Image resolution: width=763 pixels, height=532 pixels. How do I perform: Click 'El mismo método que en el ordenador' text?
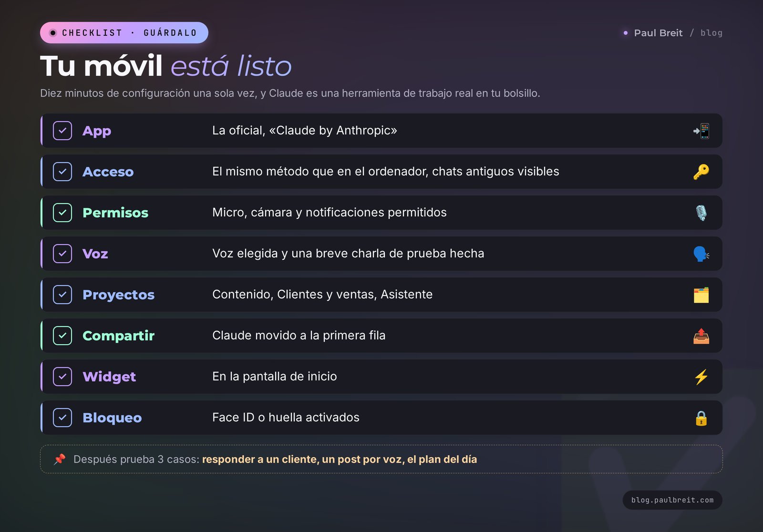320,172
